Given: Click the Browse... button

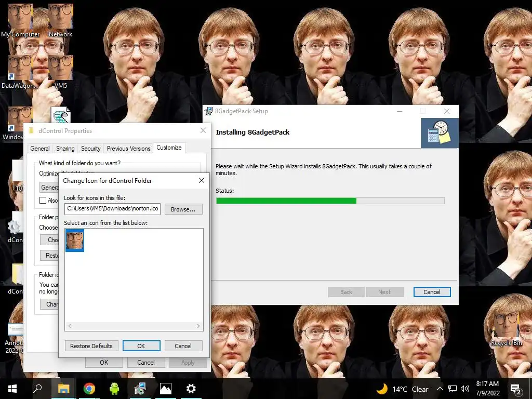Looking at the screenshot, I should [x=183, y=209].
